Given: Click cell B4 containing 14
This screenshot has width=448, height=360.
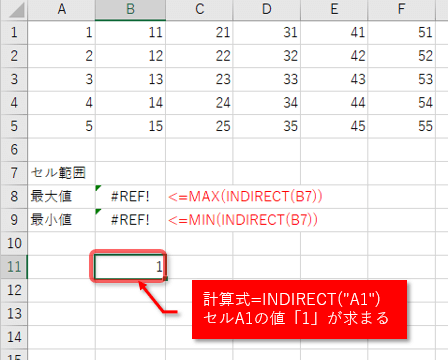Looking at the screenshot, I should coord(130,103).
